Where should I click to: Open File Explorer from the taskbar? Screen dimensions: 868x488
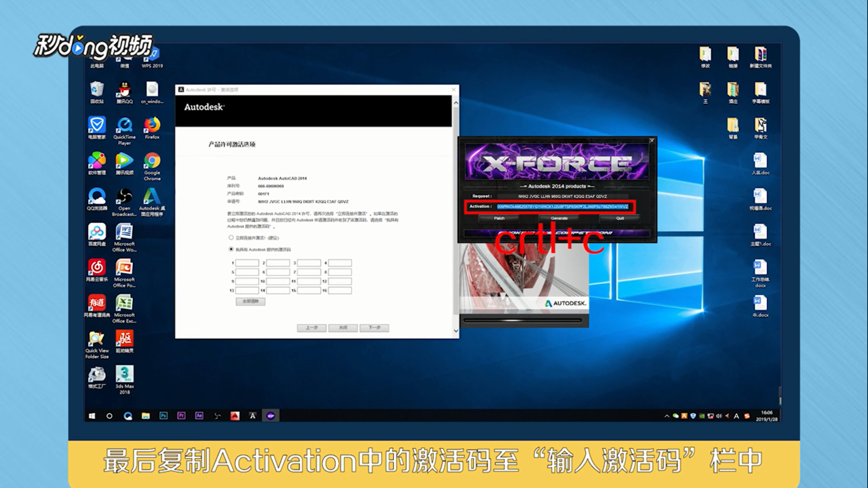pyautogui.click(x=145, y=415)
